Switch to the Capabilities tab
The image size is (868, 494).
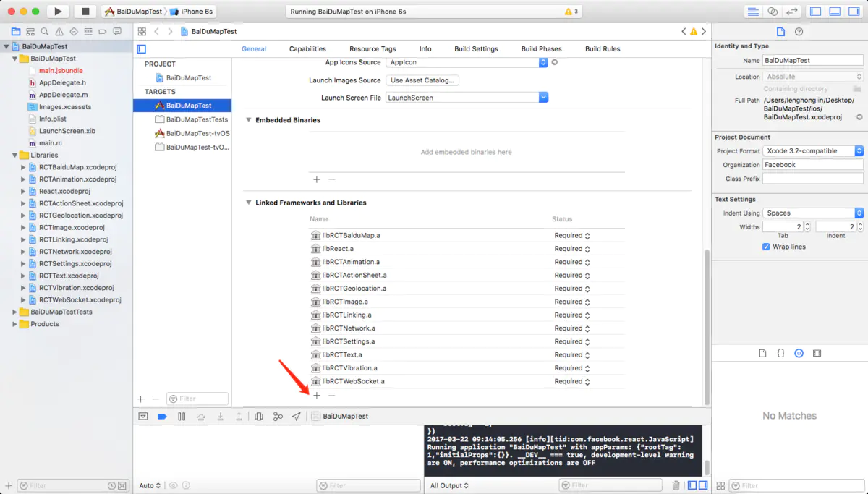point(307,49)
